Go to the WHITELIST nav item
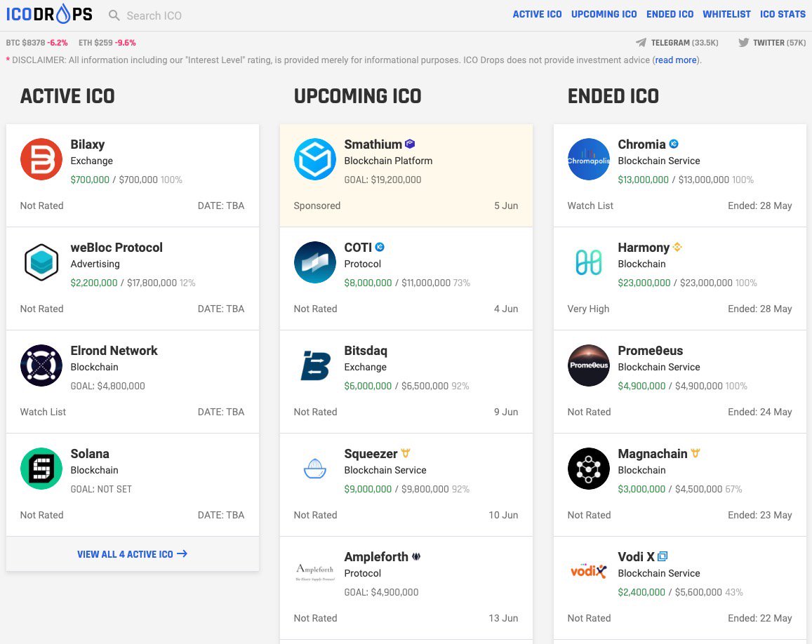Screen dimensions: 812x644 [x=726, y=15]
